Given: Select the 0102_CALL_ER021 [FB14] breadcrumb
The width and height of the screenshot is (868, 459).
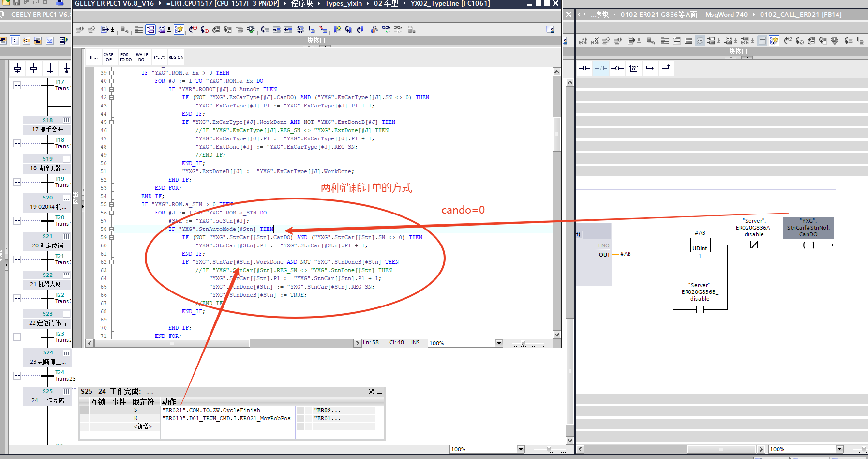Looking at the screenshot, I should click(800, 15).
